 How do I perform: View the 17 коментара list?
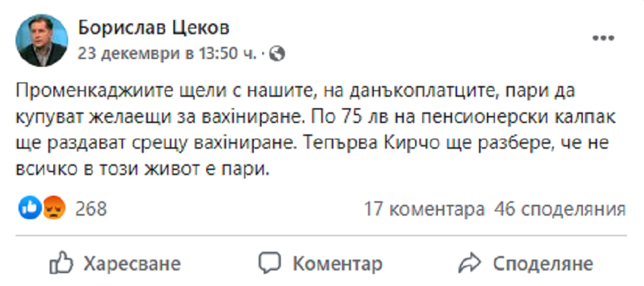424,208
